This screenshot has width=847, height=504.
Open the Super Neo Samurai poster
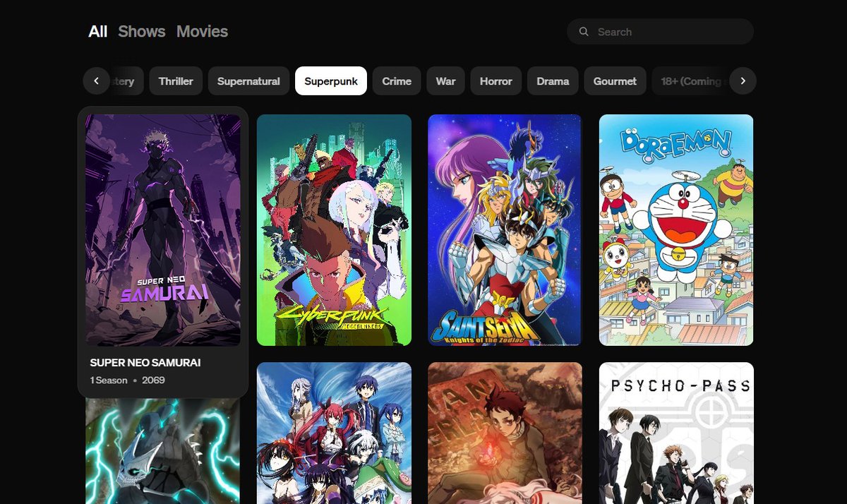pos(163,230)
